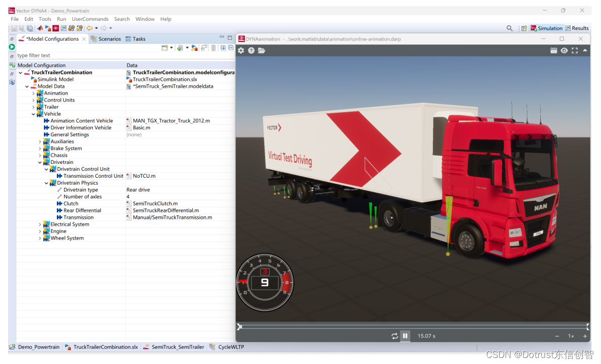The height and width of the screenshot is (364, 601).
Task: Toggle fullscreen in DYNAanimation
Action: [x=574, y=50]
